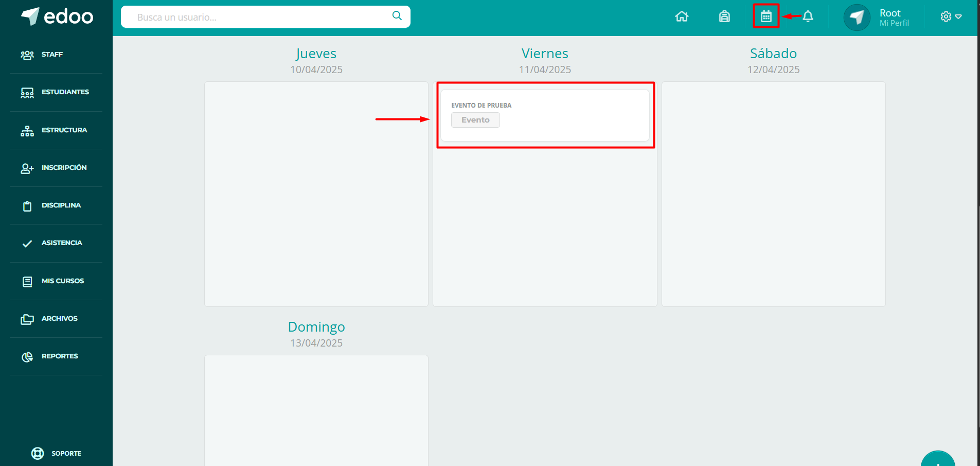Click the date 10/04/2025
Screen dimensions: 980x466
pos(316,70)
